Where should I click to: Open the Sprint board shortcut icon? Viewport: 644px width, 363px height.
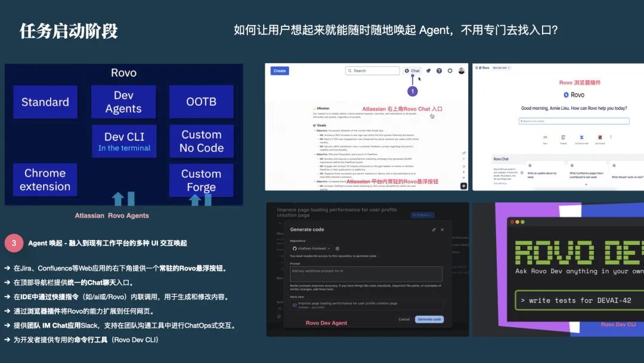[x=599, y=136]
